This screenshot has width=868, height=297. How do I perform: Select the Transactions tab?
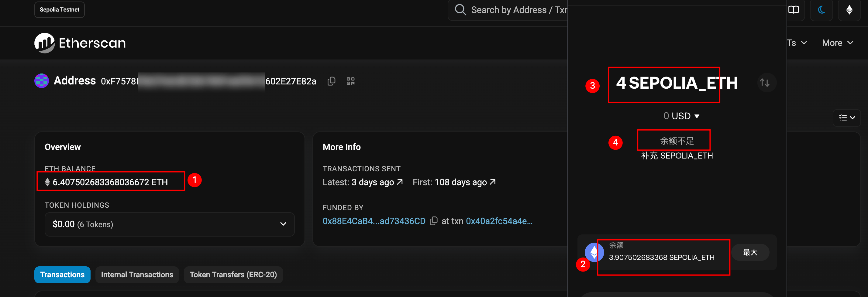[62, 275]
